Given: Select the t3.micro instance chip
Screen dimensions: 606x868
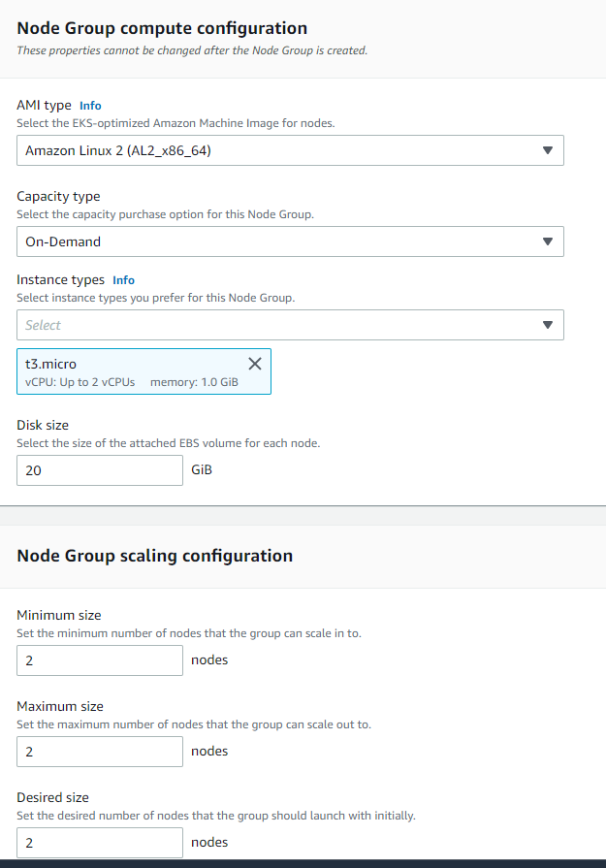Looking at the screenshot, I should coord(126,372).
